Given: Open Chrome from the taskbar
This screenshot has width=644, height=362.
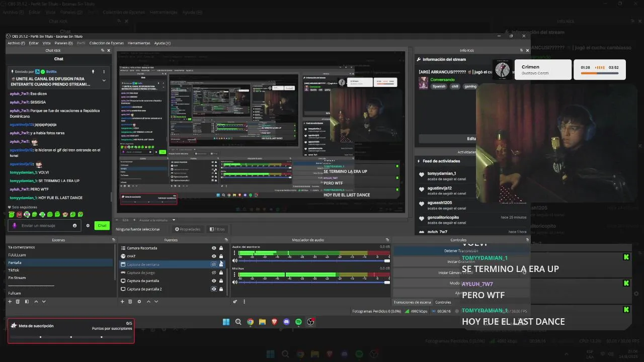Looking at the screenshot, I should 251,322.
